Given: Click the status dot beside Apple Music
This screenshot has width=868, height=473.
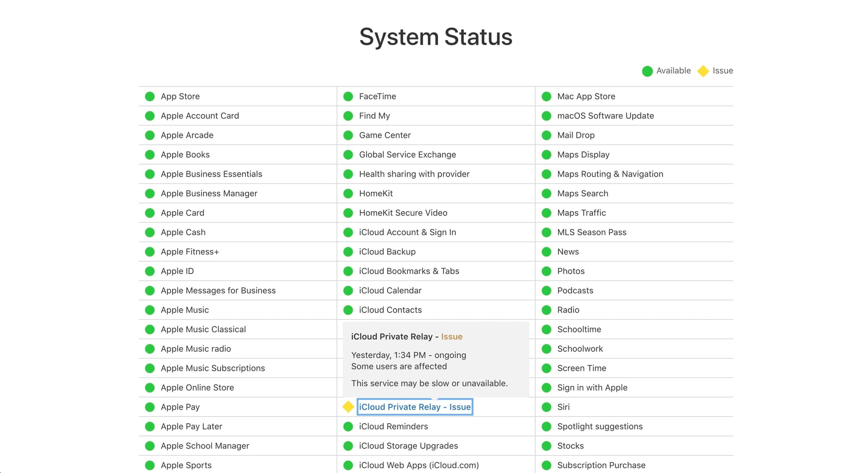Looking at the screenshot, I should tap(150, 310).
